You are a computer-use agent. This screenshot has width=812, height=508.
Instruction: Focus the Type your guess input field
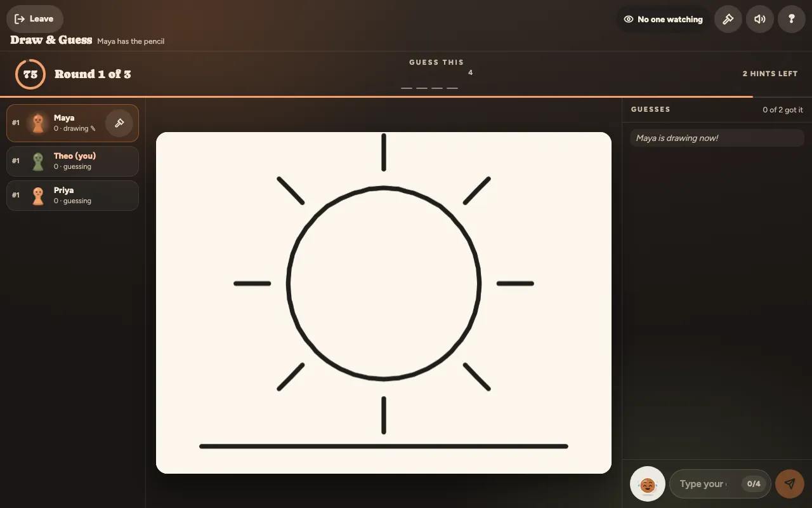coord(720,484)
